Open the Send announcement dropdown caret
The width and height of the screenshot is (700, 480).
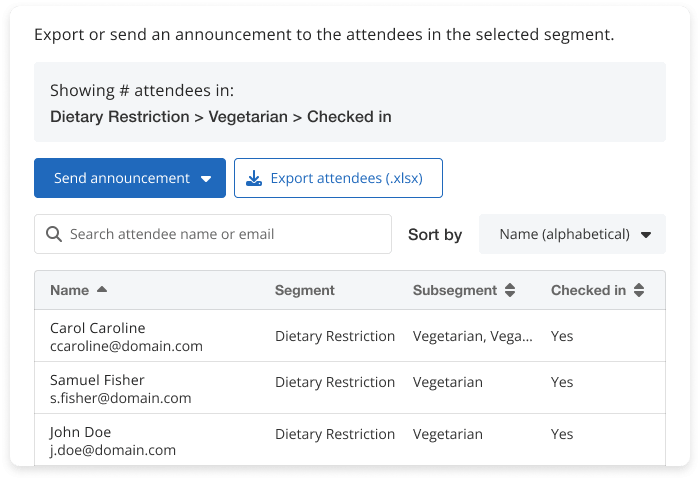point(206,179)
